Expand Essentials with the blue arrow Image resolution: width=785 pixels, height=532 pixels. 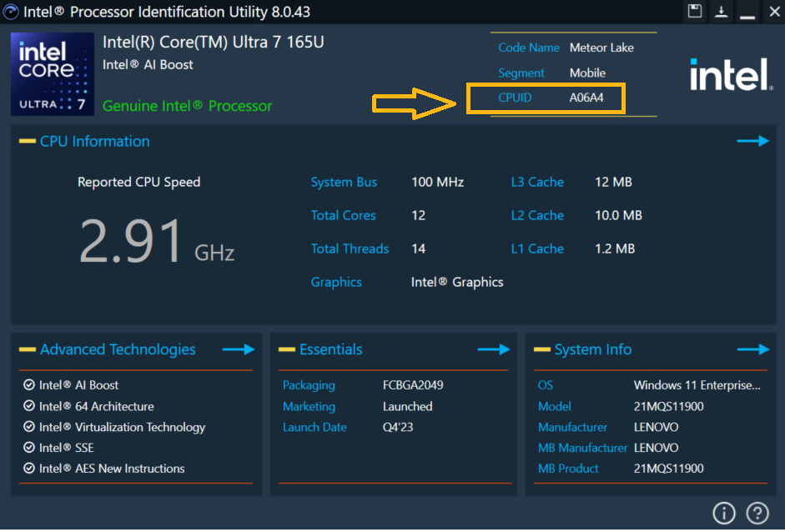[494, 349]
